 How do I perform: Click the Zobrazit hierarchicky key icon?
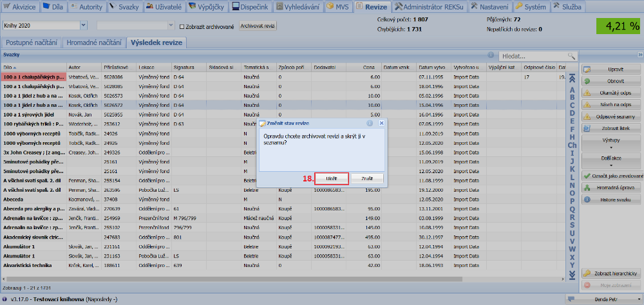[x=587, y=273]
